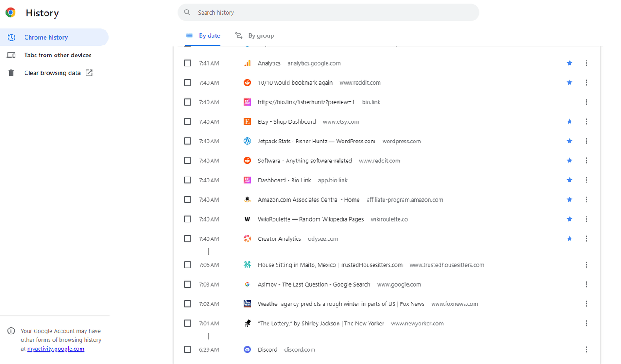Click the Fox News favicon
The width and height of the screenshot is (621, 364).
247,304
